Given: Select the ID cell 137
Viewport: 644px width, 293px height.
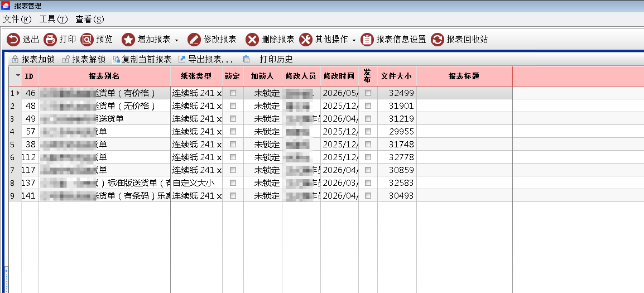Looking at the screenshot, I should pyautogui.click(x=30, y=183).
